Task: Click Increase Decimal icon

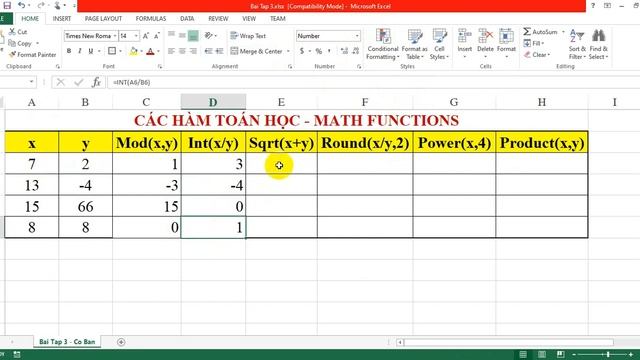Action: coord(344,51)
